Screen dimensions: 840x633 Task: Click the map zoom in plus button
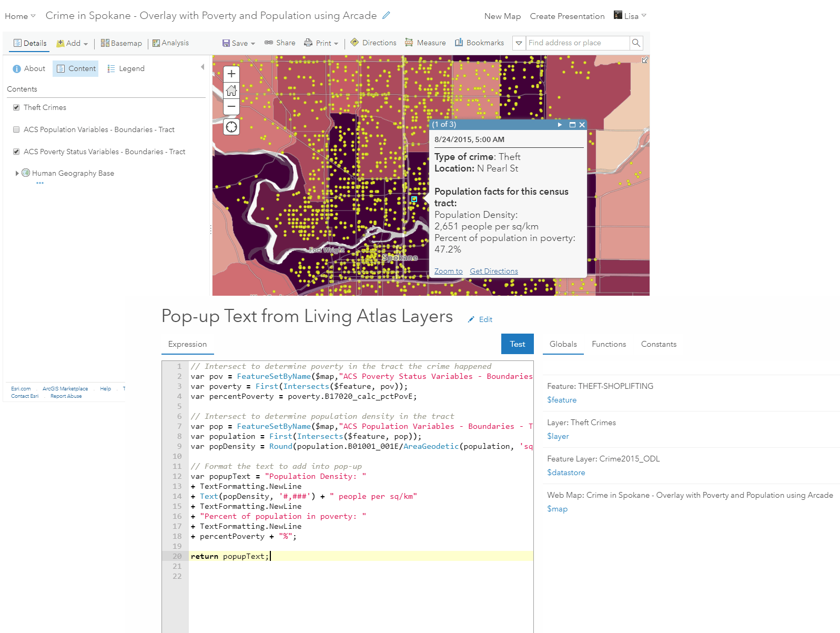click(x=231, y=74)
